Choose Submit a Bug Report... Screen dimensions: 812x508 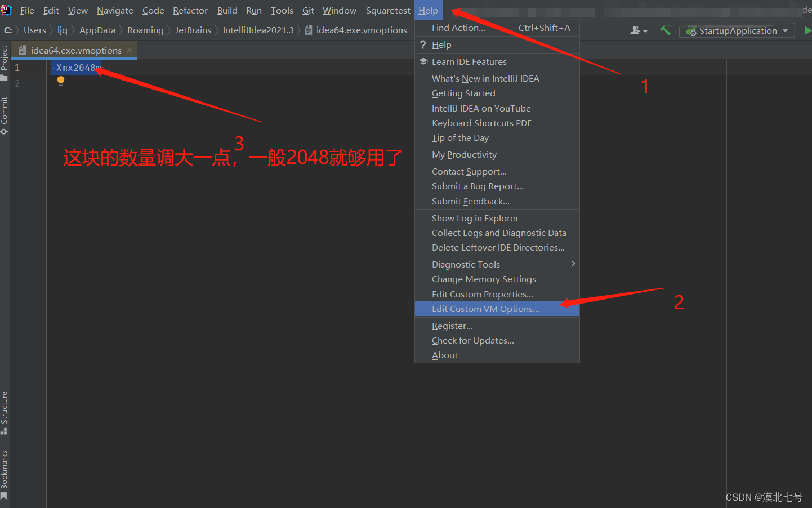(497, 186)
